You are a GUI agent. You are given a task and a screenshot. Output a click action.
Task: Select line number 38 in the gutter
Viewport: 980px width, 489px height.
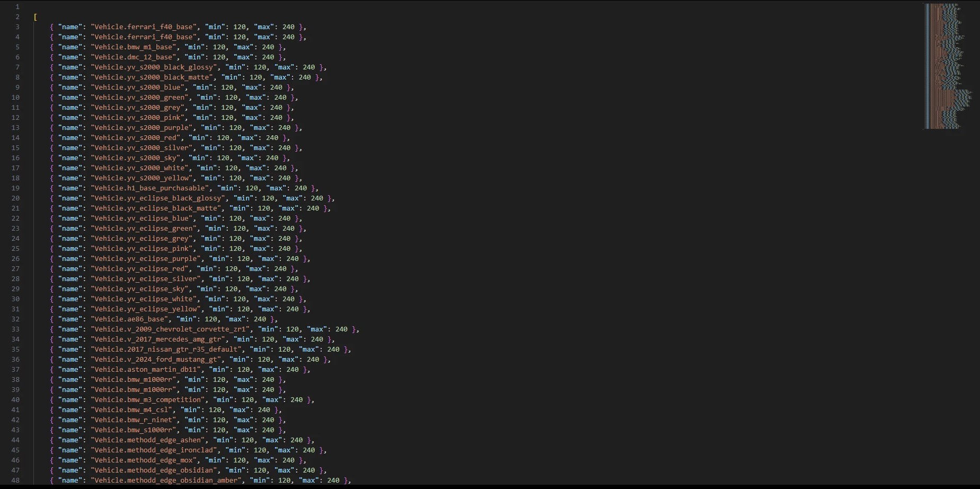click(15, 380)
